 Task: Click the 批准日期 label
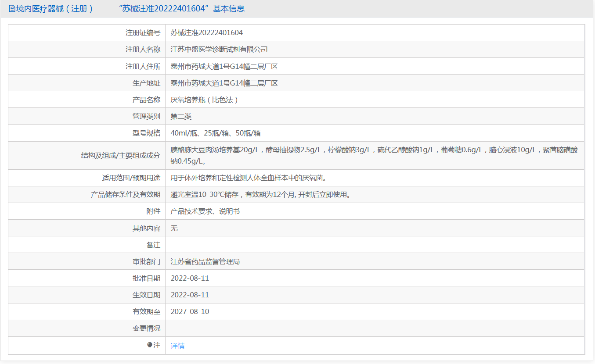click(147, 278)
